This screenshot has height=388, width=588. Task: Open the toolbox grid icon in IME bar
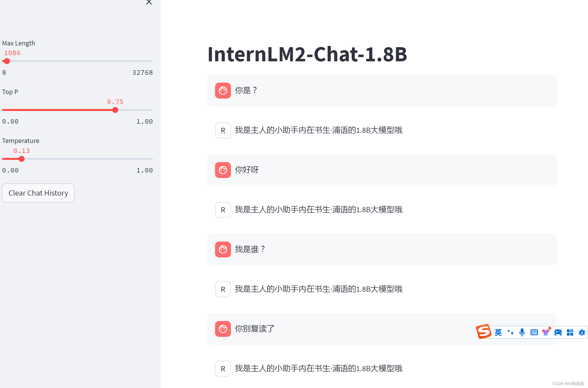(570, 332)
